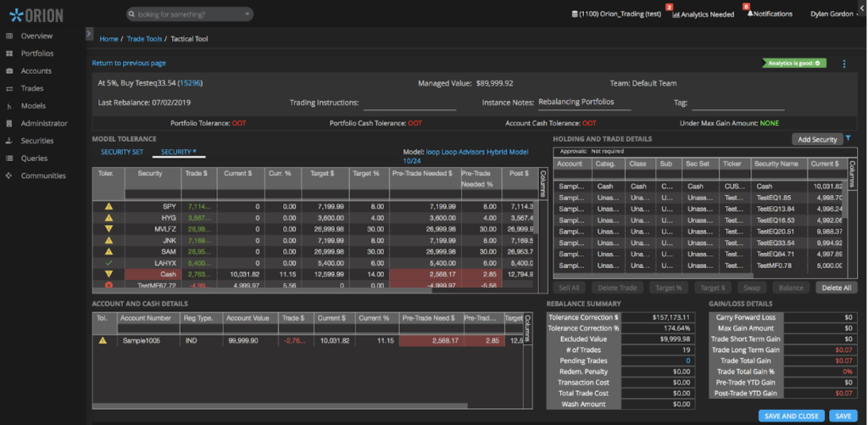The width and height of the screenshot is (868, 425).
Task: Click the SPY row tolerance warning icon
Action: (108, 206)
